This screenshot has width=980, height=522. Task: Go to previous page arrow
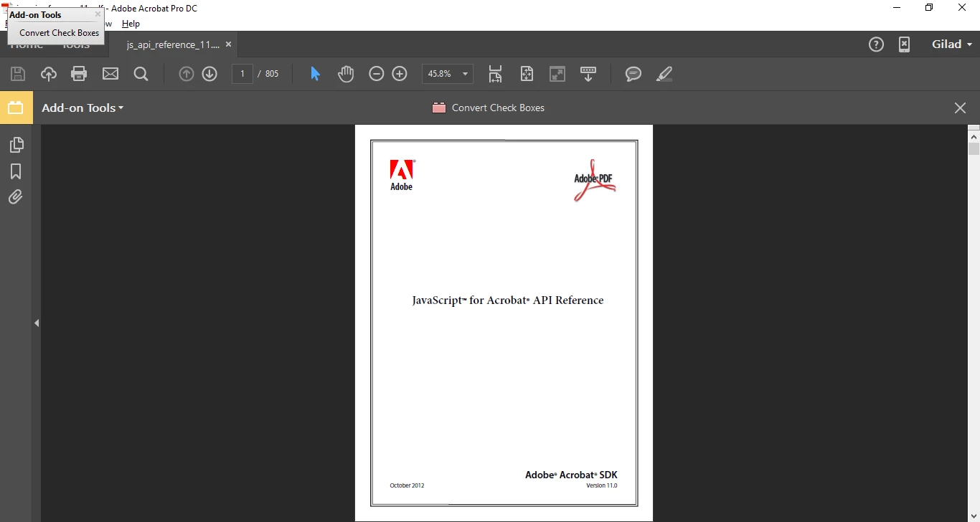pos(187,74)
